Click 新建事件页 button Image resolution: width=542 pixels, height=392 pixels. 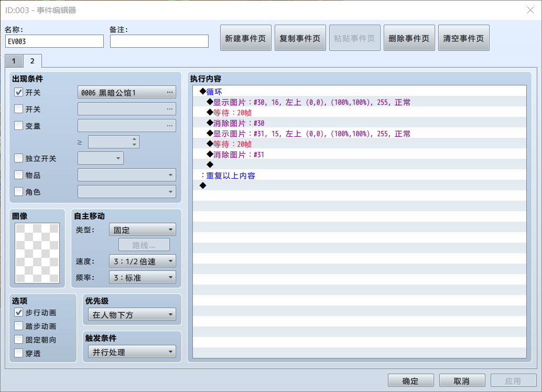click(x=245, y=38)
